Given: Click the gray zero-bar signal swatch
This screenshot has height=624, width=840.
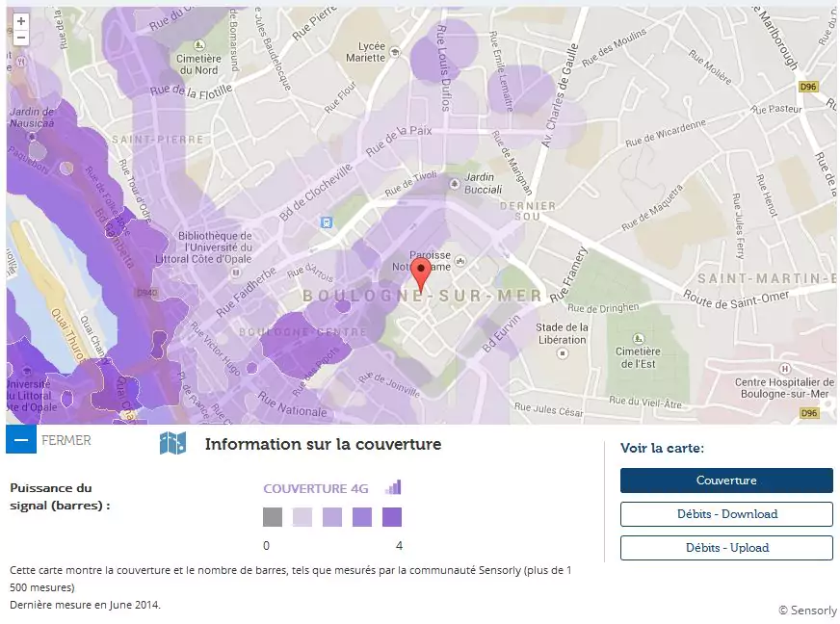Looking at the screenshot, I should pyautogui.click(x=273, y=518).
